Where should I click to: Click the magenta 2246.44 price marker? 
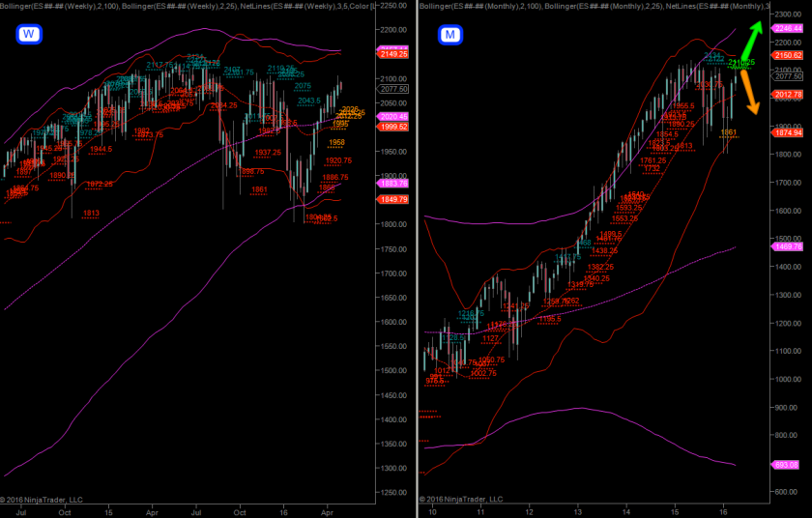788,28
